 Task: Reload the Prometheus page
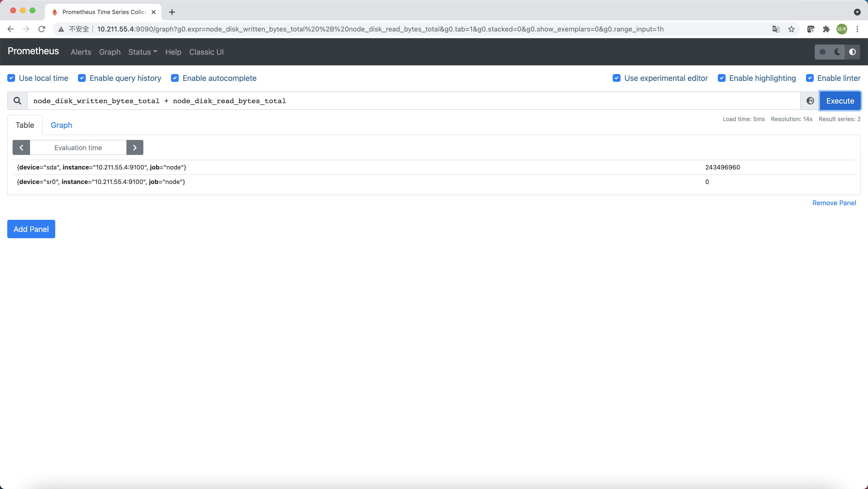(x=42, y=29)
